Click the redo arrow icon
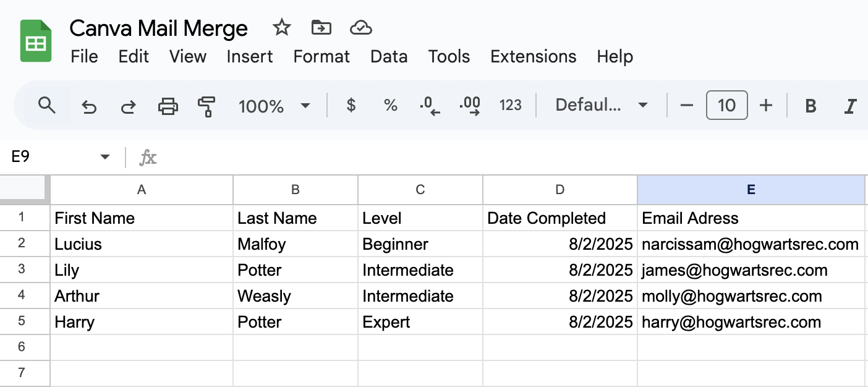The height and width of the screenshot is (387, 868). tap(128, 106)
